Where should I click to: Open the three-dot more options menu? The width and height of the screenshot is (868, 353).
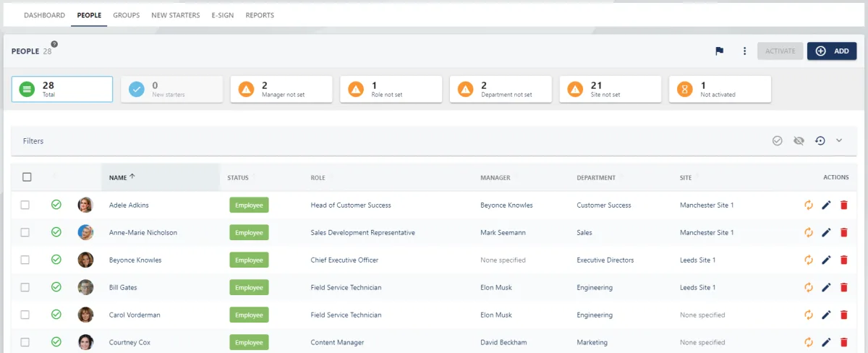[744, 51]
